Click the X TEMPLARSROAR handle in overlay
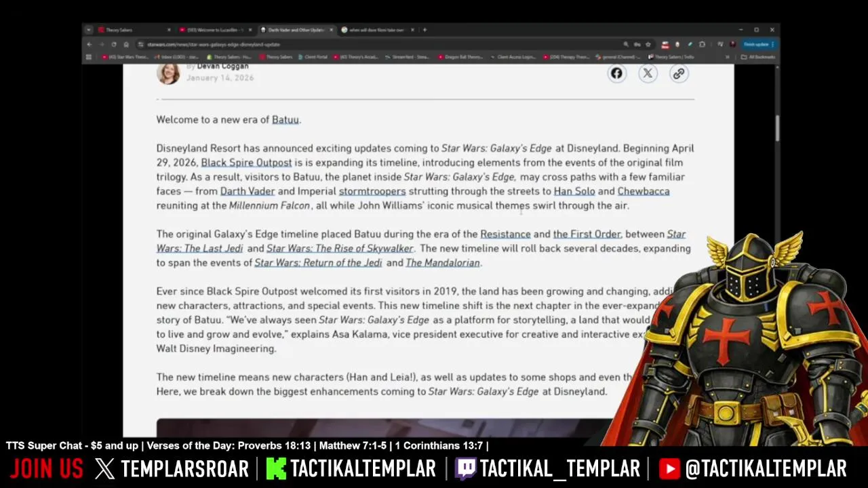 tap(172, 468)
